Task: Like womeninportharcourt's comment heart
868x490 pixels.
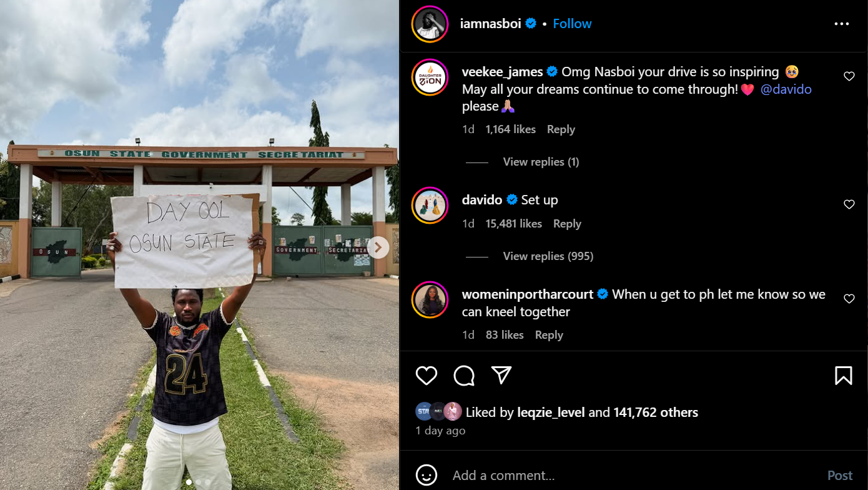Action: 849,299
